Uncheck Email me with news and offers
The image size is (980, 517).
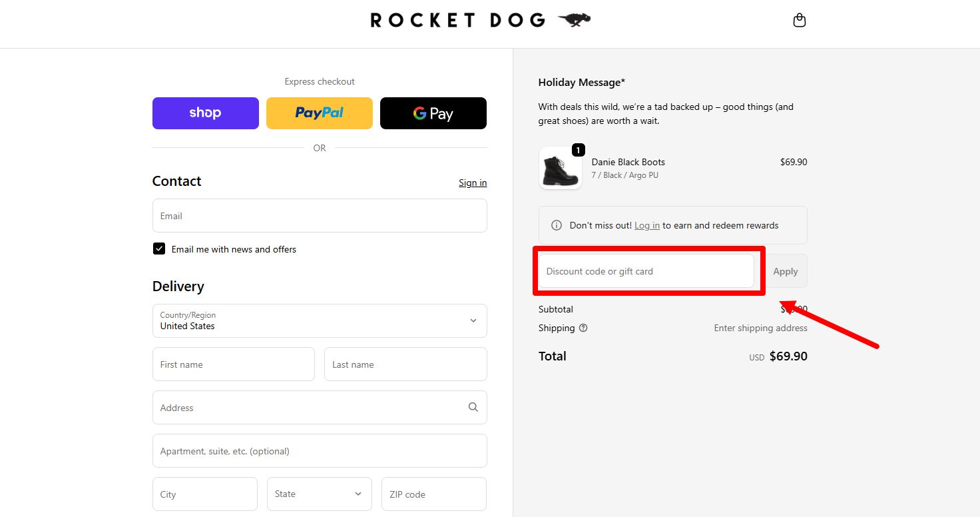(x=159, y=249)
